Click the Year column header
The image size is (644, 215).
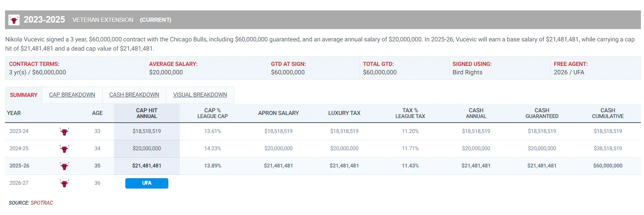pos(14,113)
